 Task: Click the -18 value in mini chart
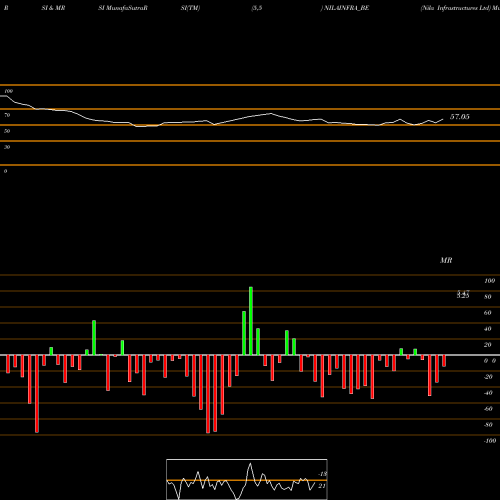coord(322,474)
